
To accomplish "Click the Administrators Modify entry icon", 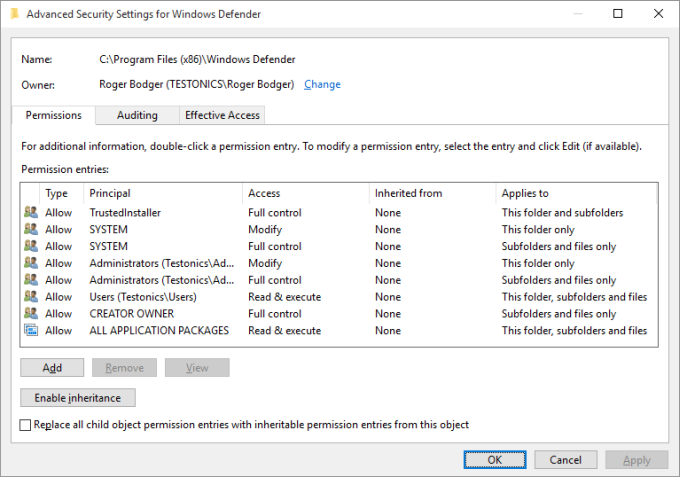I will click(30, 263).
